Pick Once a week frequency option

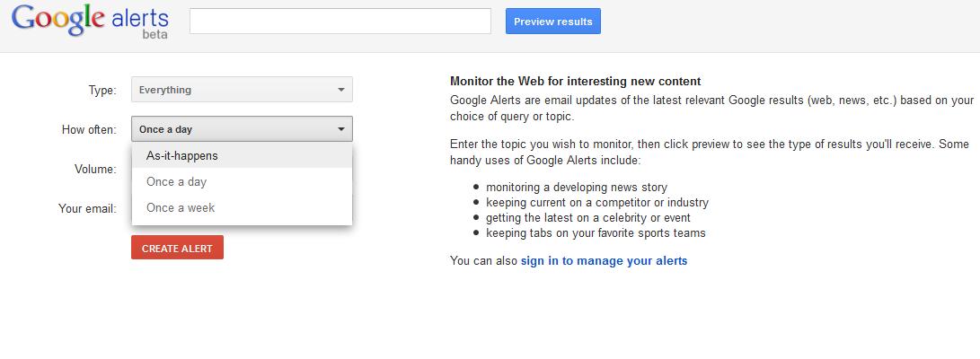click(181, 207)
